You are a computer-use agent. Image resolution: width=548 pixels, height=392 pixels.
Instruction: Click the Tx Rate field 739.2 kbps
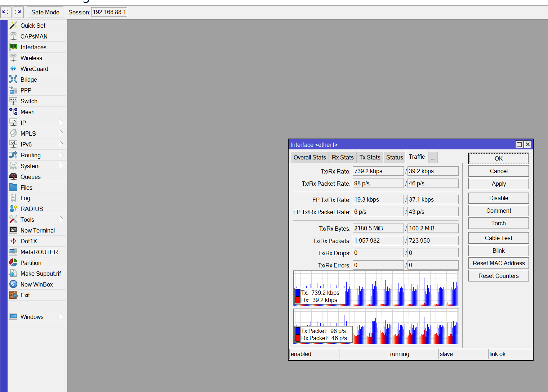pos(378,171)
